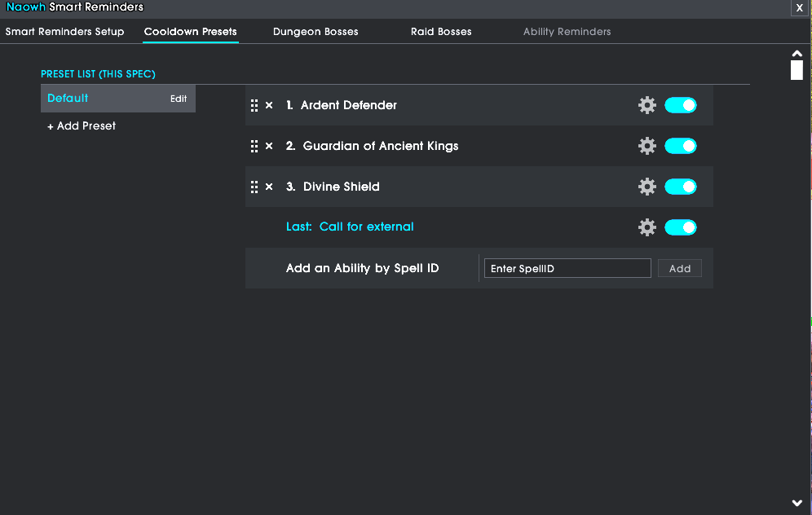Viewport: 812px width, 515px height.
Task: Open the Raid Bosses tab
Action: click(x=441, y=32)
